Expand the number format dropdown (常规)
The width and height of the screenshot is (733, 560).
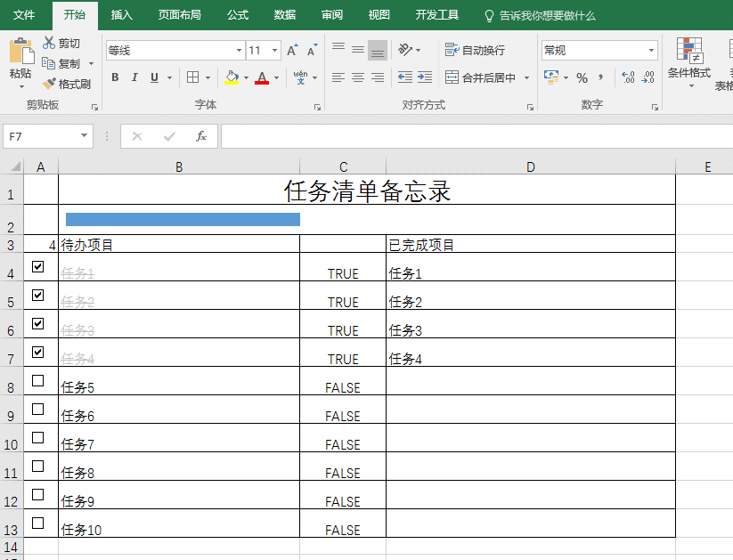pos(652,51)
